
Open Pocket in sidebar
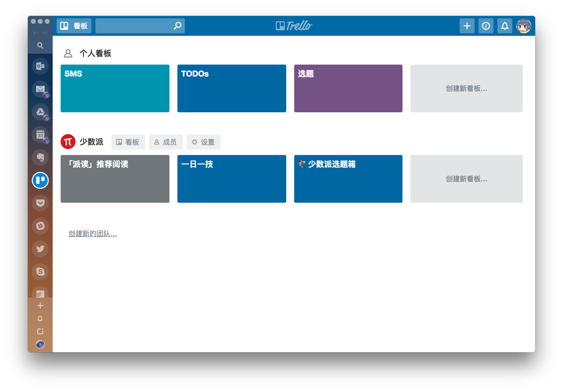(40, 203)
